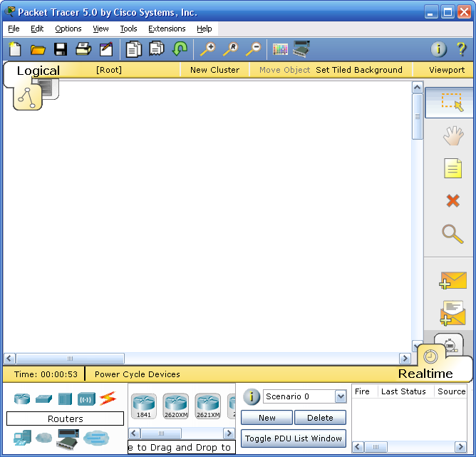Viewport: 476px width, 457px height.
Task: Click the Delete scenario button
Action: coord(320,418)
